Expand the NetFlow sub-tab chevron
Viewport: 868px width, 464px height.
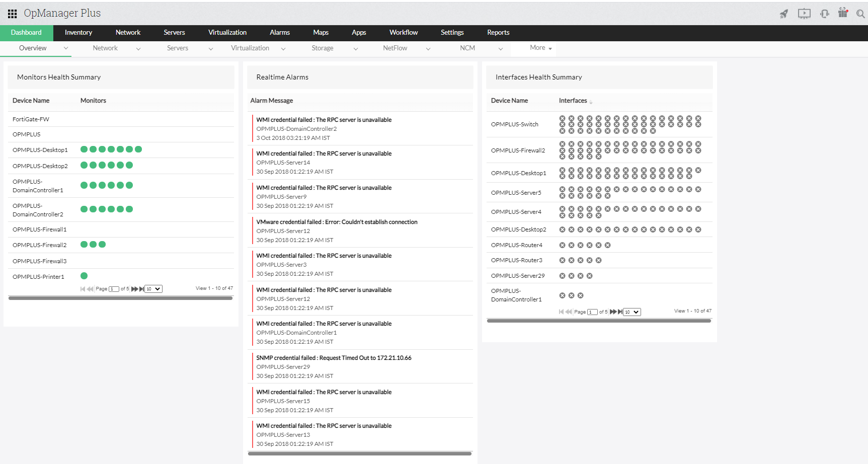pos(428,49)
